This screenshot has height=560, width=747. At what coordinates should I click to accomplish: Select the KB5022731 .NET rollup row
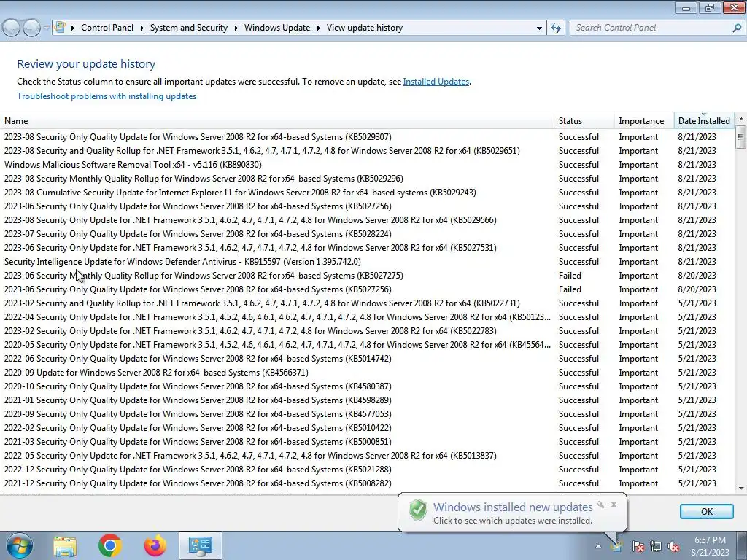(367, 303)
